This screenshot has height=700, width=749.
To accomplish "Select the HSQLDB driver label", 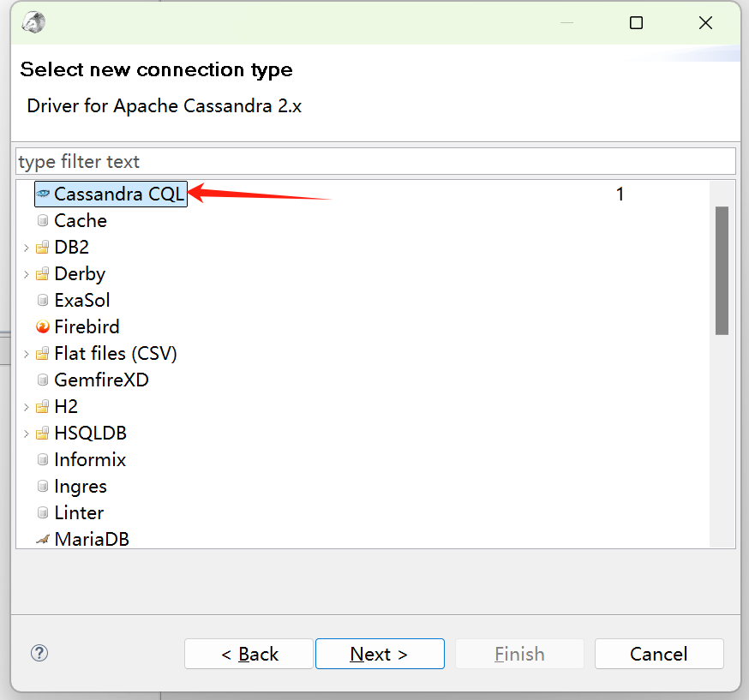I will (90, 434).
